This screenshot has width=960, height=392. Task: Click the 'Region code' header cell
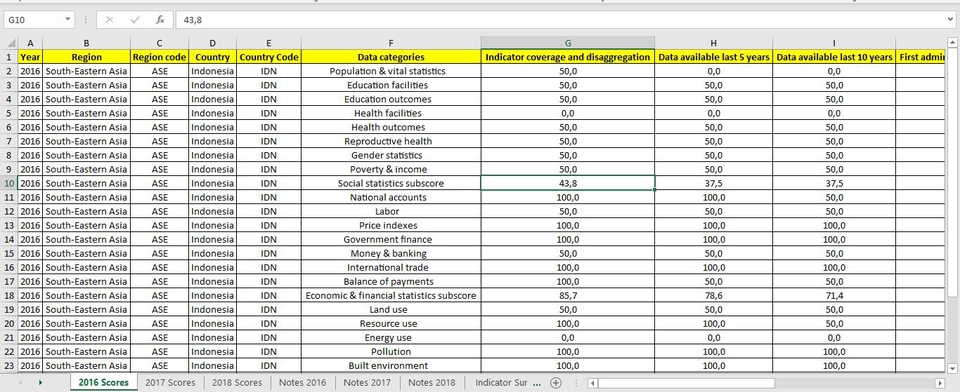coord(159,57)
